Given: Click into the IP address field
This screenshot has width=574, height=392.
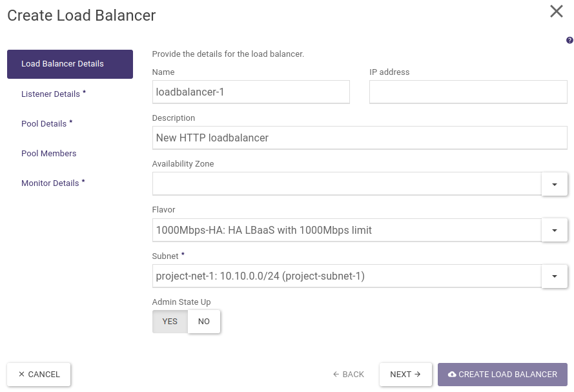Looking at the screenshot, I should [468, 92].
